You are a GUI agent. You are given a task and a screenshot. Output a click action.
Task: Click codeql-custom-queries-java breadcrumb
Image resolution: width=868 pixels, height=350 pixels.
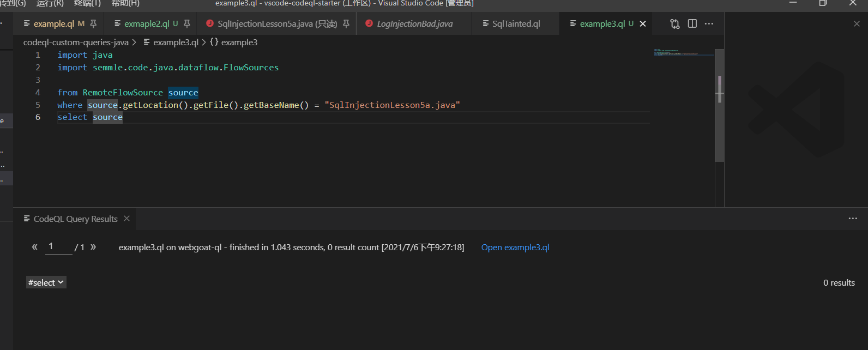tap(76, 43)
